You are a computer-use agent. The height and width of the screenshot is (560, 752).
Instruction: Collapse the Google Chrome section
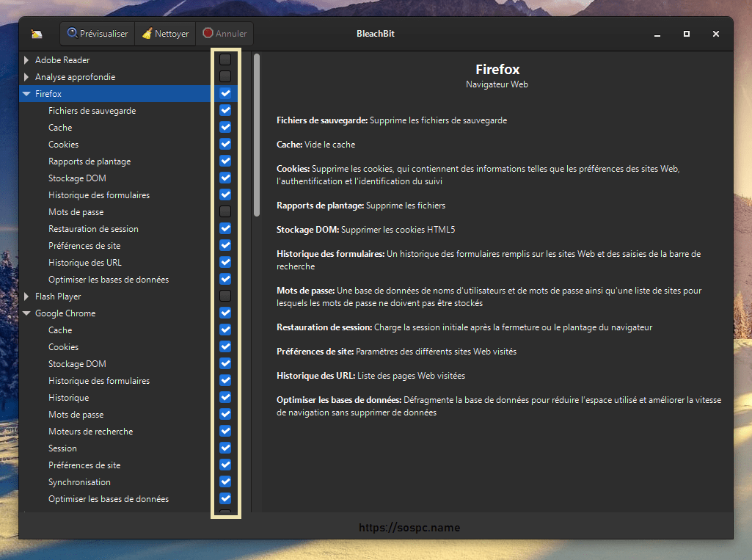coord(26,313)
